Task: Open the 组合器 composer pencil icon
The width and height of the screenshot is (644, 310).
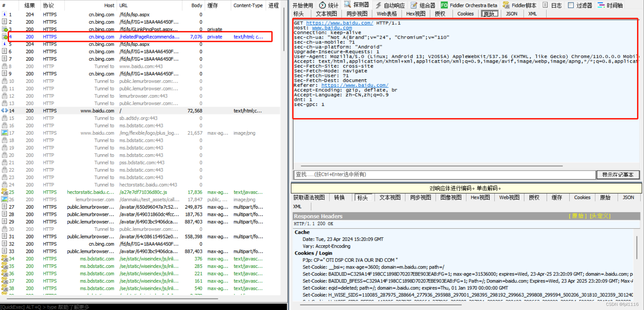Action: (x=414, y=5)
